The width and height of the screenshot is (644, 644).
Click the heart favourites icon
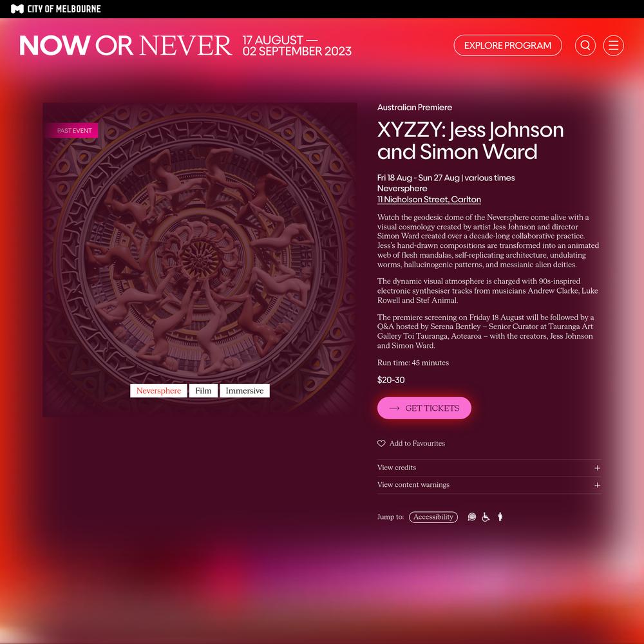point(381,443)
